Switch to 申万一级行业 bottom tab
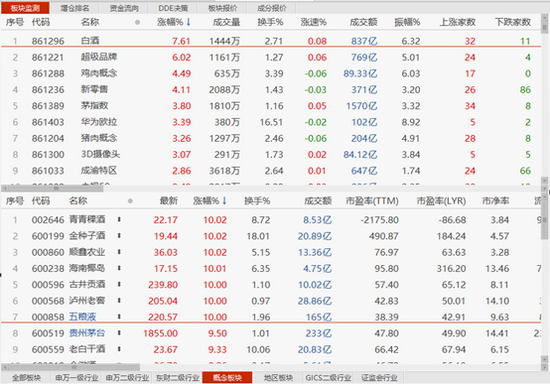Screen dimensions: 550x384 click(x=77, y=378)
